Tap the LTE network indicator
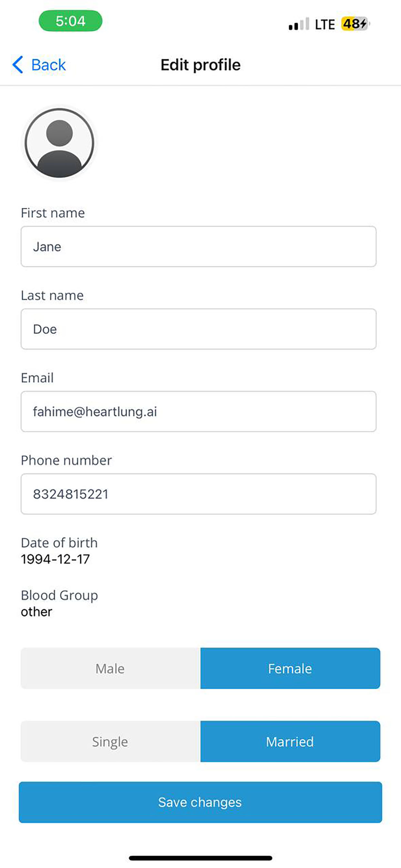The height and width of the screenshot is (868, 401). [325, 25]
